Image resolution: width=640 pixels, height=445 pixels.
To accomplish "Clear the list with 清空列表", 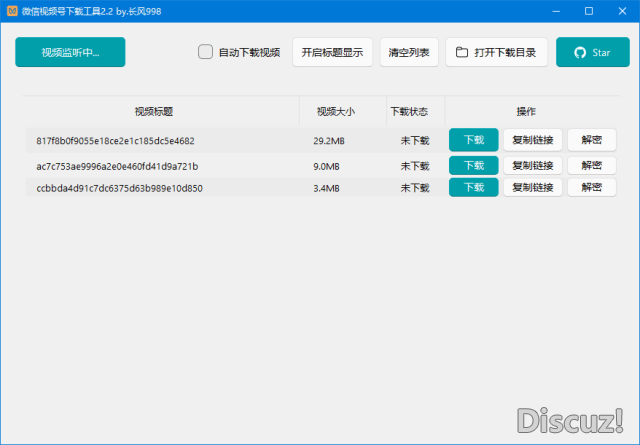I will 409,52.
